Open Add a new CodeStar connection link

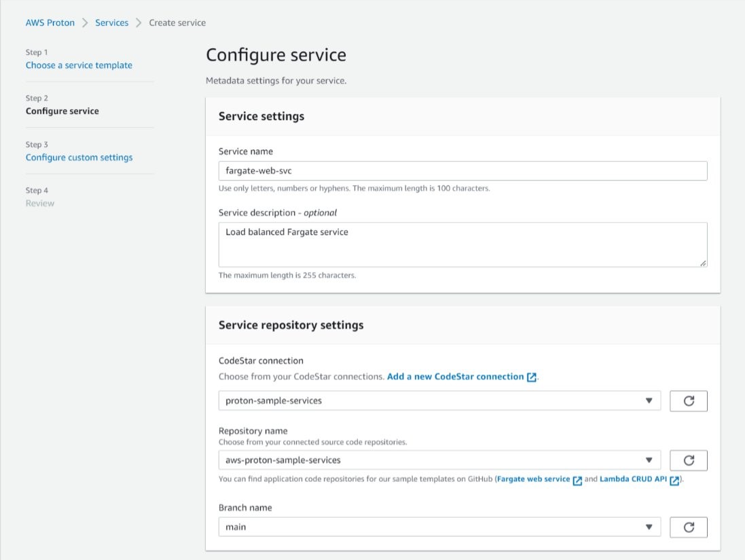[455, 377]
